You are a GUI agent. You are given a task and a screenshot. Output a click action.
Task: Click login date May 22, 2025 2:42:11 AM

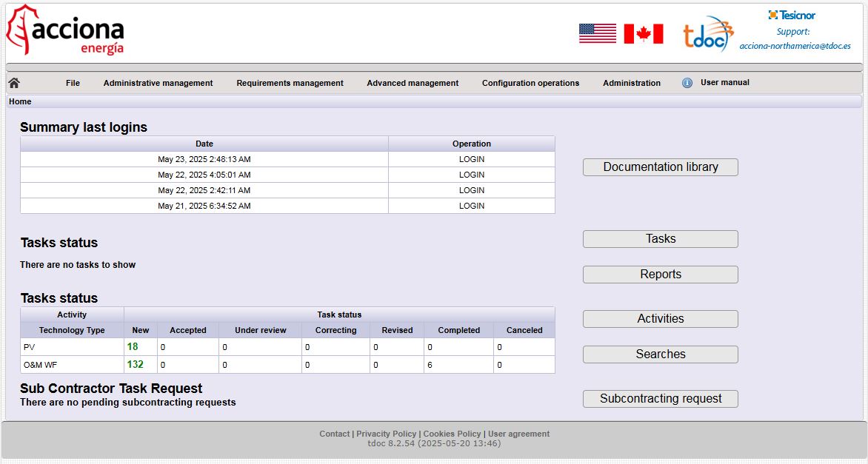[x=204, y=190]
